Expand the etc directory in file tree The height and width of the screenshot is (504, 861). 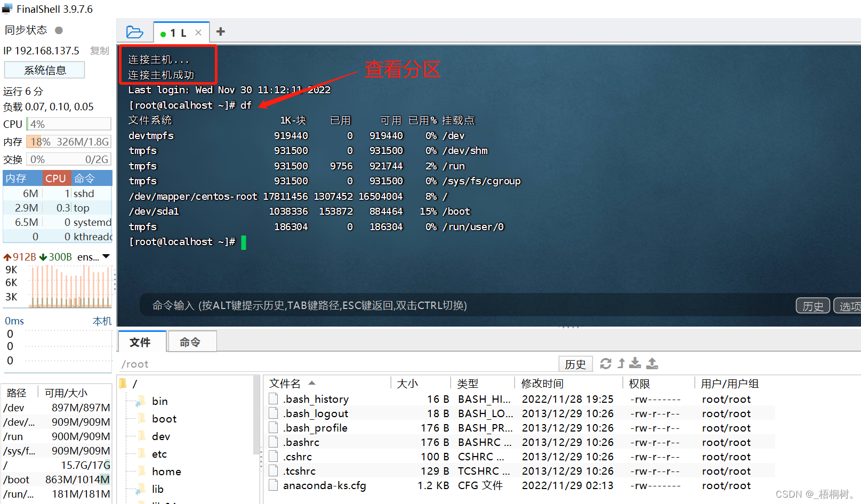click(141, 454)
